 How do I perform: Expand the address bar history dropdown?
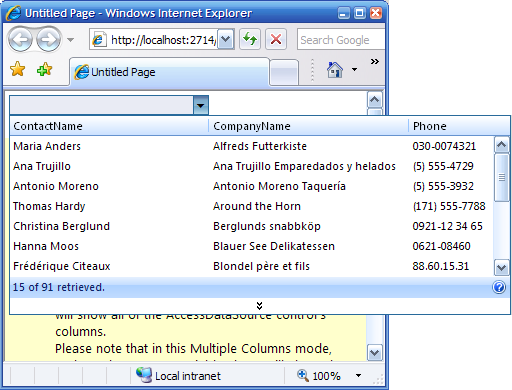pos(226,39)
